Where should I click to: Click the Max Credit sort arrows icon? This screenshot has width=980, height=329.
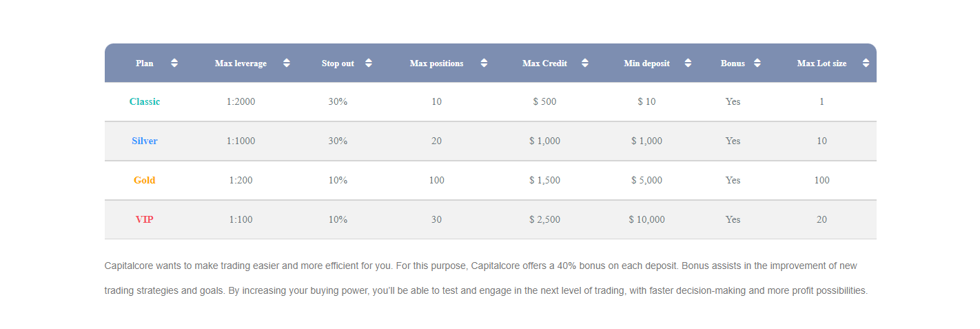(x=585, y=63)
